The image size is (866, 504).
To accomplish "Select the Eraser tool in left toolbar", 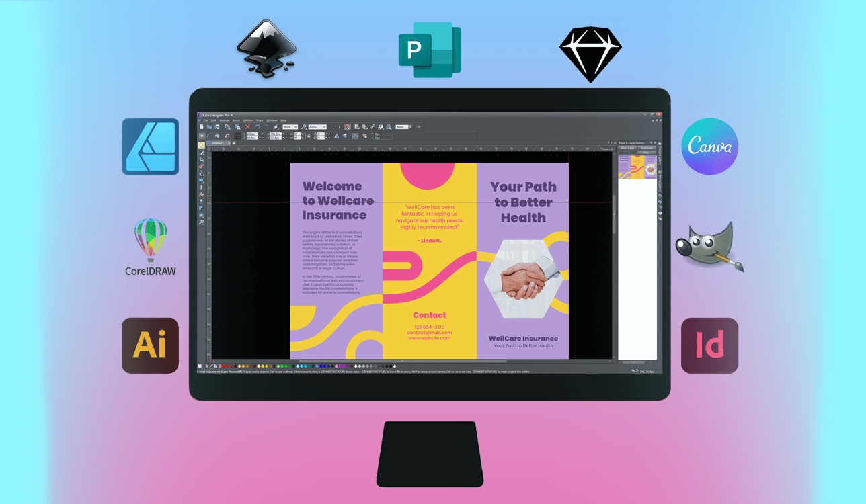I will click(201, 166).
